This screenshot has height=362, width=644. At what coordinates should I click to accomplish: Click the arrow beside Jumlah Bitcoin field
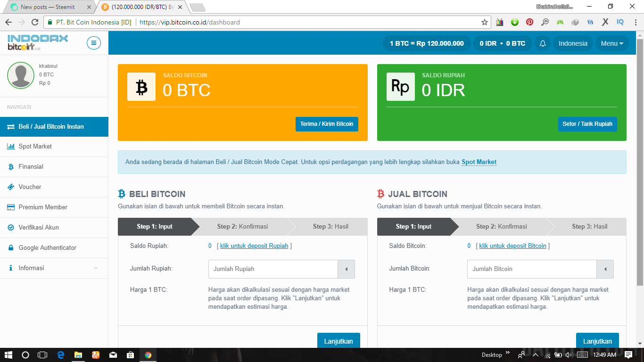pos(605,269)
